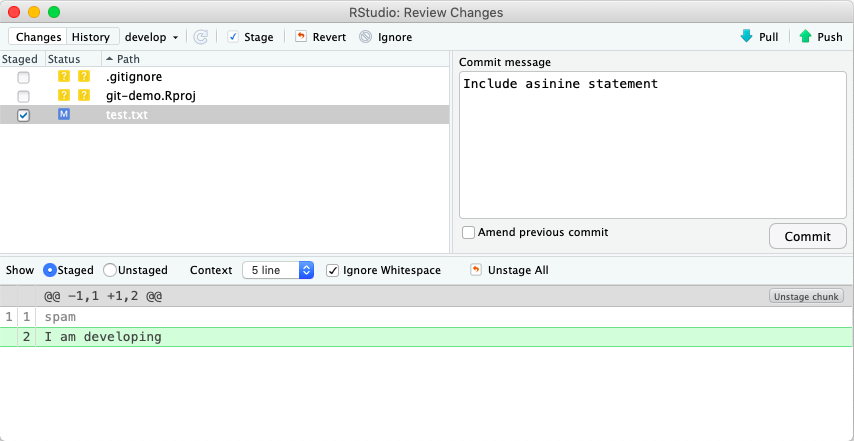Stage the git-demo.Rproj file checkbox
The height and width of the screenshot is (441, 854).
click(23, 96)
